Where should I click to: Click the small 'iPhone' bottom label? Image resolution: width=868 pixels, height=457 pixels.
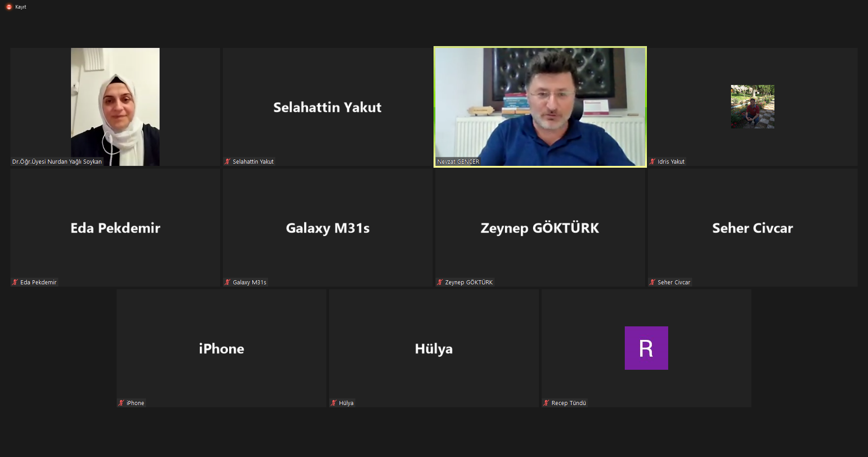click(135, 403)
